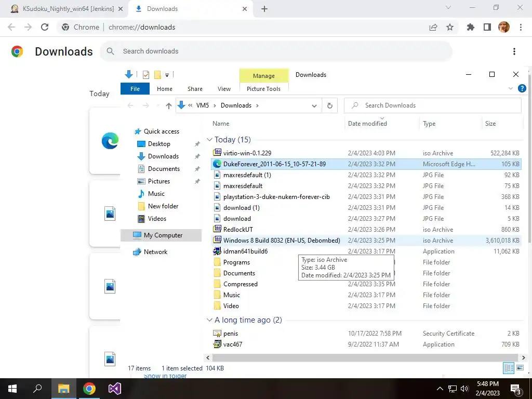
Task: Click the Chrome share page icon
Action: pyautogui.click(x=433, y=27)
